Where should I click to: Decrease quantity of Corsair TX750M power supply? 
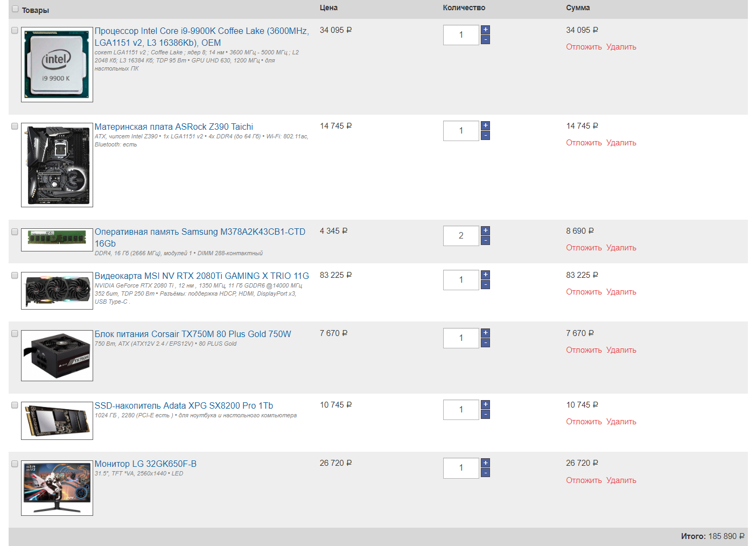click(x=485, y=343)
